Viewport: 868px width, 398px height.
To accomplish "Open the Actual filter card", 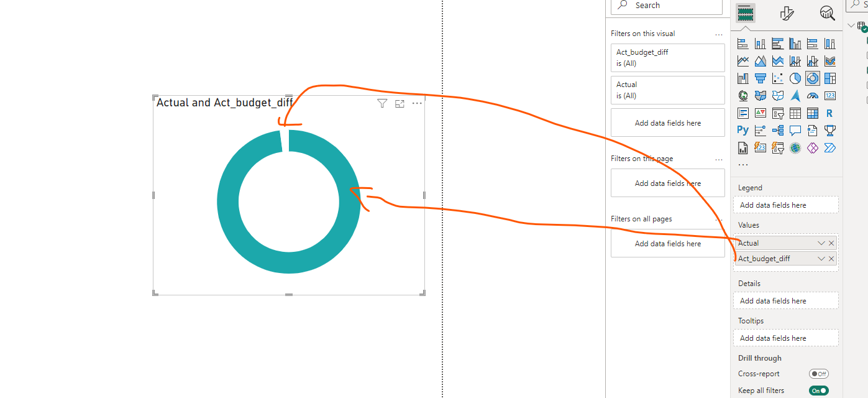I will pos(668,90).
